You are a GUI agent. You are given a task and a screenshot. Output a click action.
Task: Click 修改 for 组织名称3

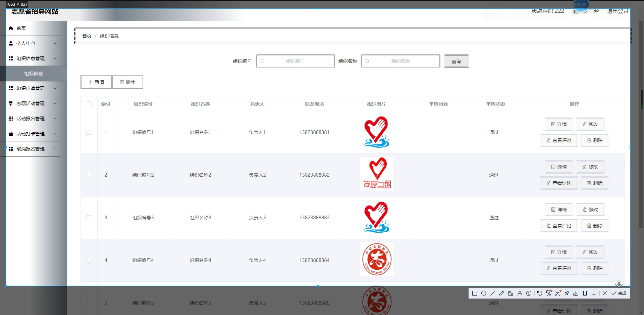pyautogui.click(x=590, y=210)
